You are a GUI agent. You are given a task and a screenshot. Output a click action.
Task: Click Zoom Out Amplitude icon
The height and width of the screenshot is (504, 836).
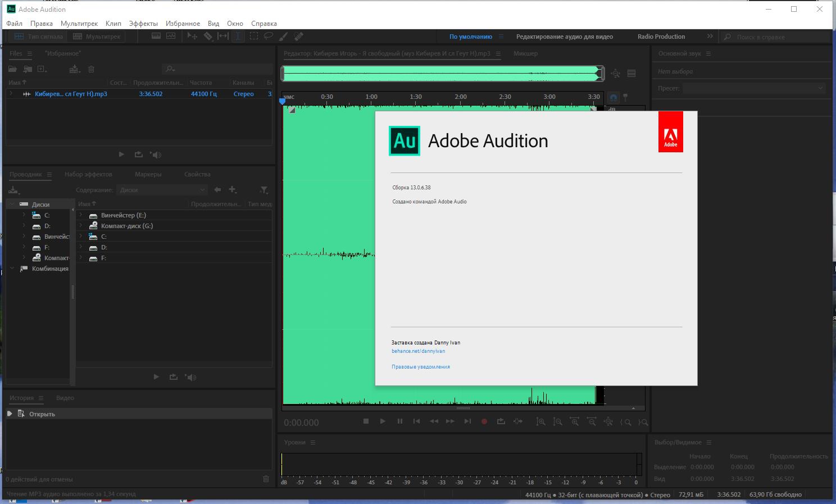(x=557, y=421)
